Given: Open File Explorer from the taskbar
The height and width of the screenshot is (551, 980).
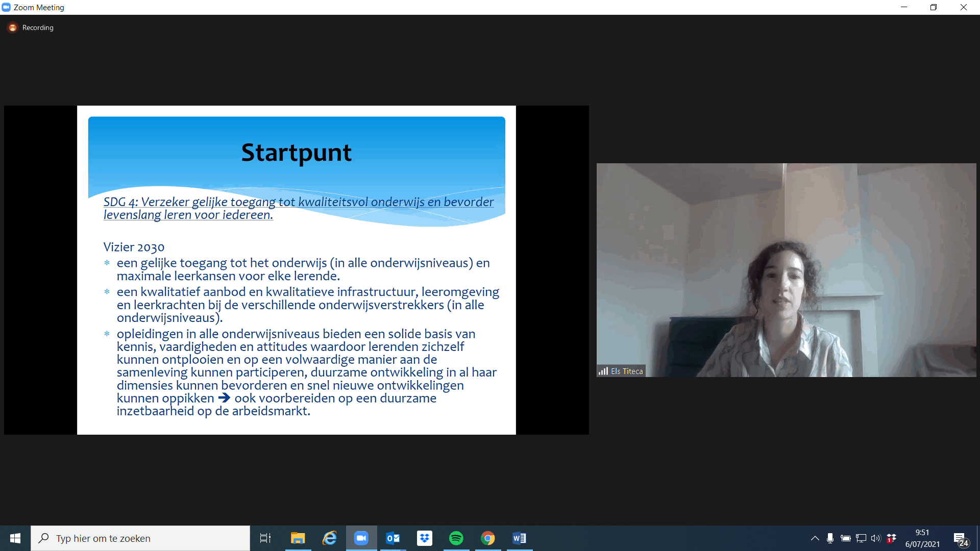Looking at the screenshot, I should tap(298, 538).
